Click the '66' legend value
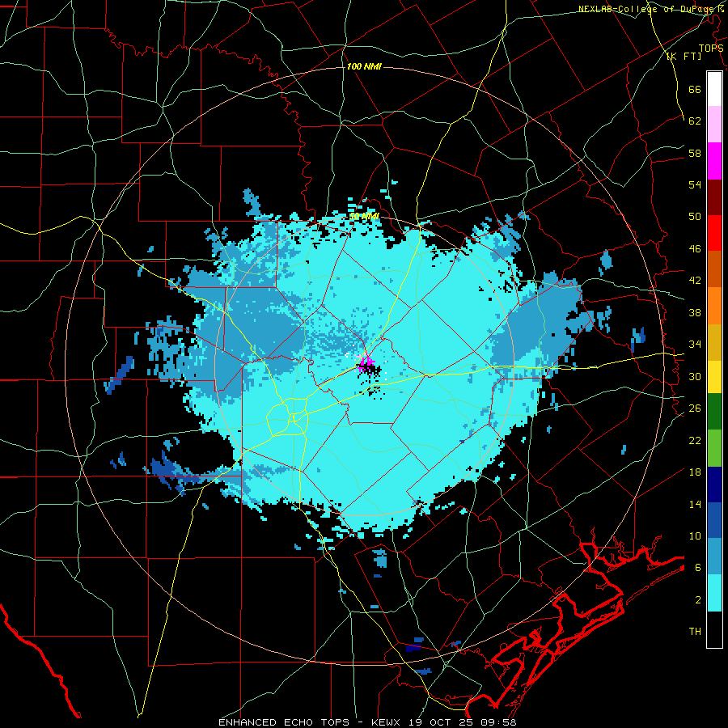The width and height of the screenshot is (728, 728). [x=695, y=89]
